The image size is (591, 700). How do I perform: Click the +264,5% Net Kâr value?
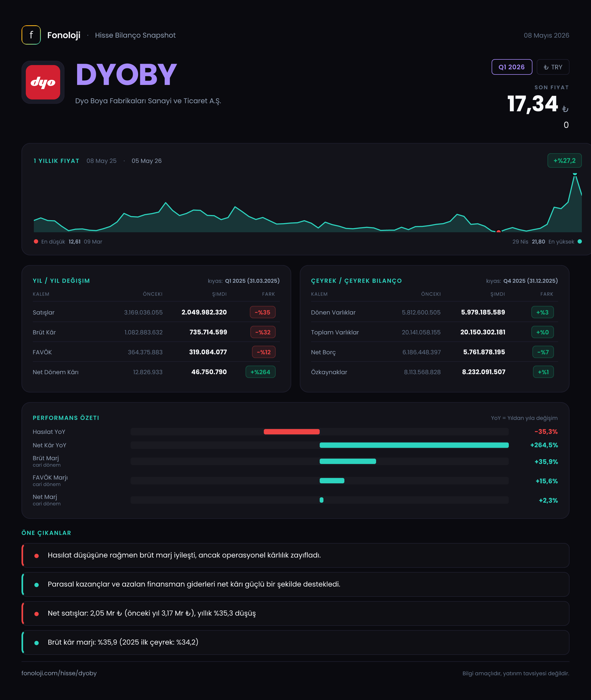click(544, 445)
